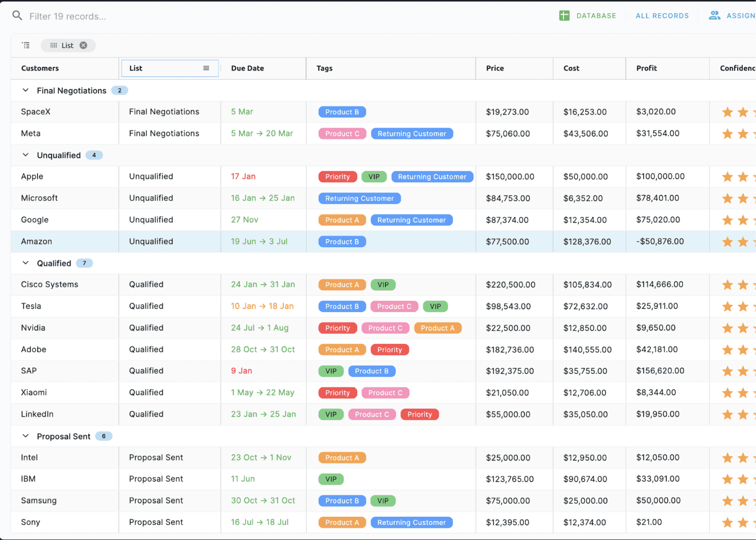The height and width of the screenshot is (540, 756).
Task: Click second confidence star on Adobe row
Action: (x=743, y=350)
